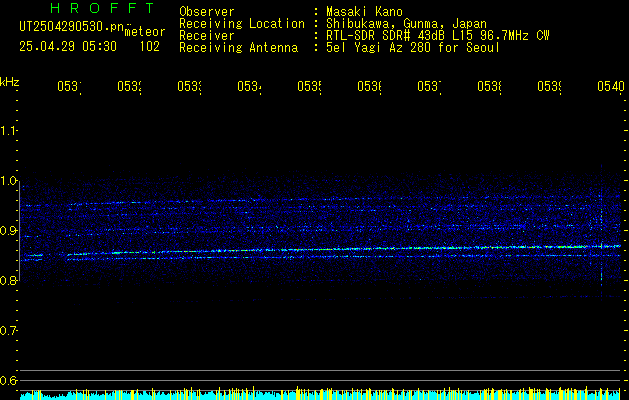
Task: Click the word "meteor" in the header
Action: pos(145,32)
